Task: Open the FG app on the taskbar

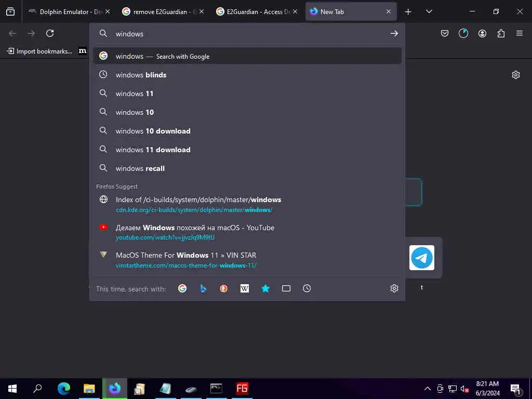Action: click(x=242, y=389)
